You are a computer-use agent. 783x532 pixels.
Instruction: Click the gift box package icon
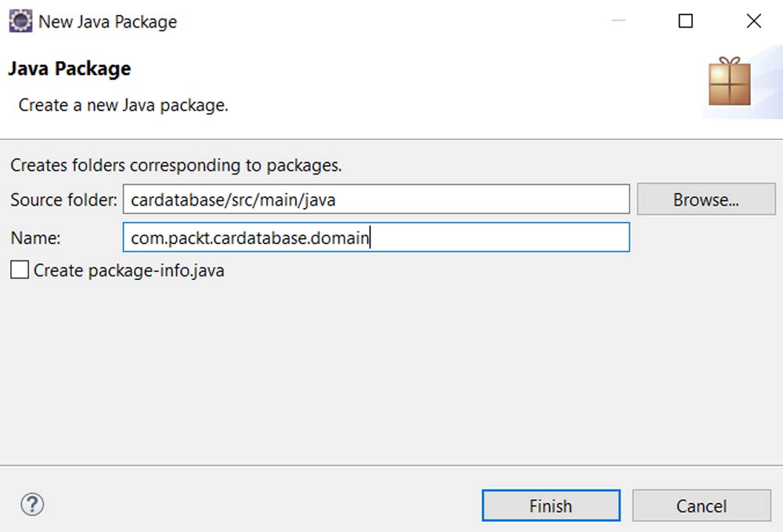[x=729, y=81]
